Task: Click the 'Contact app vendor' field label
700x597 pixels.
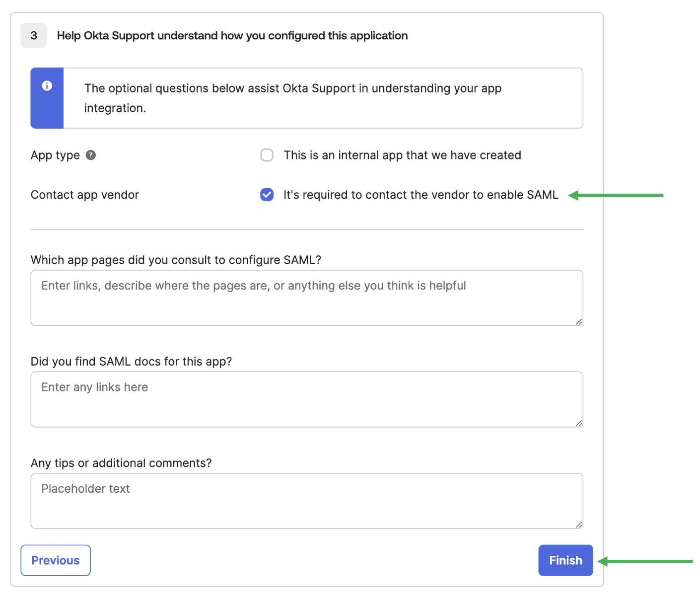Action: pos(85,195)
